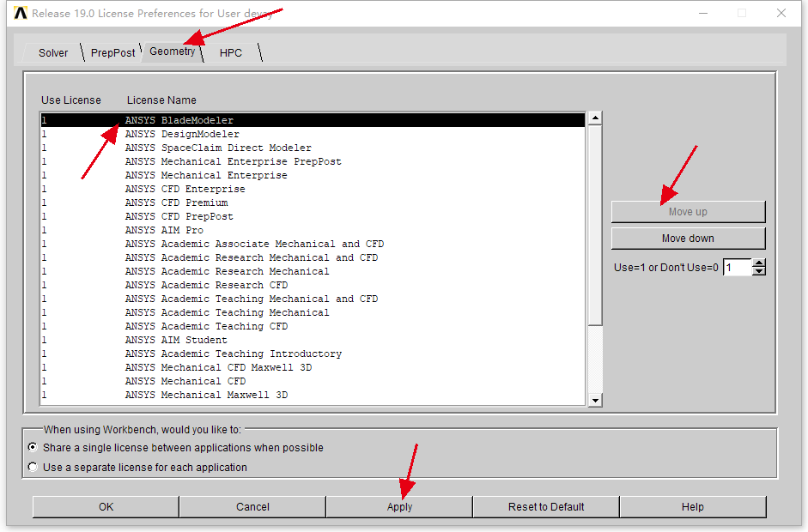The height and width of the screenshot is (532, 808).
Task: Open the PrepPost tab
Action: pos(112,53)
